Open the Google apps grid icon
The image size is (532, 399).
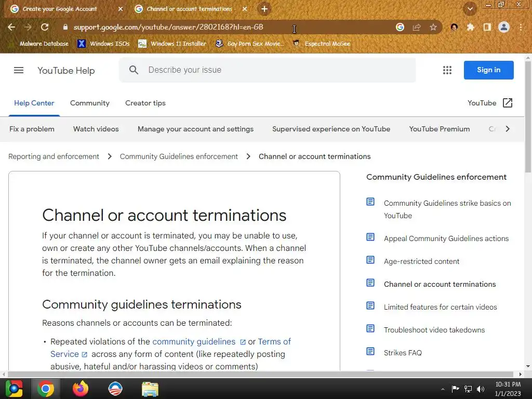[x=447, y=70]
